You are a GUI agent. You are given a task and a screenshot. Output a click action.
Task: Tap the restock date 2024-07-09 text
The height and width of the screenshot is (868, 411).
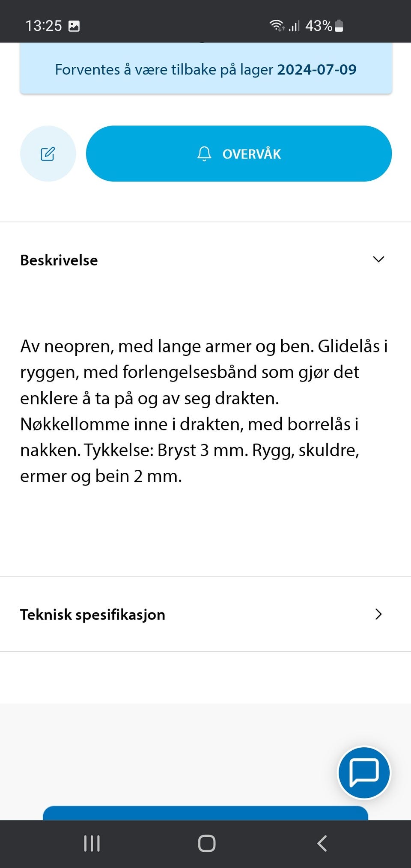tap(317, 69)
